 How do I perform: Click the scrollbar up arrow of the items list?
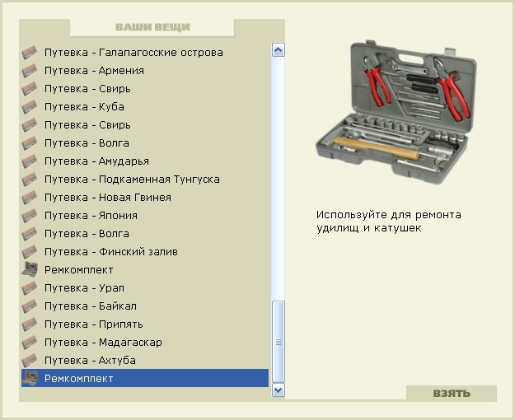pyautogui.click(x=279, y=50)
